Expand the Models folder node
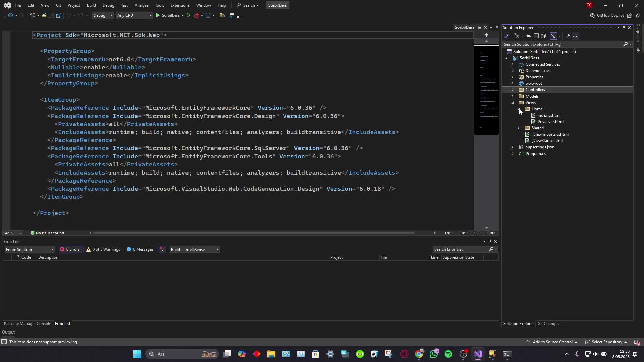This screenshot has width=644, height=362. click(x=512, y=96)
